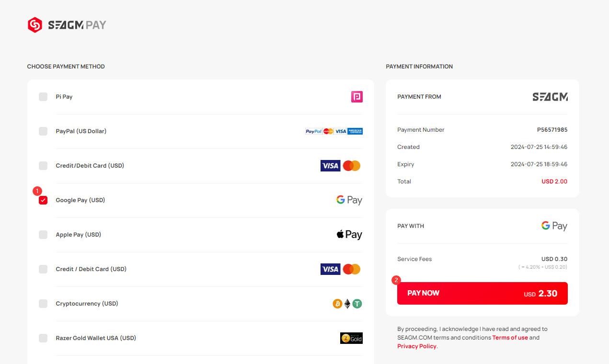Click the Bitcoin cryptocurrency icon
Screen dimensions: 609x364
[x=337, y=304]
